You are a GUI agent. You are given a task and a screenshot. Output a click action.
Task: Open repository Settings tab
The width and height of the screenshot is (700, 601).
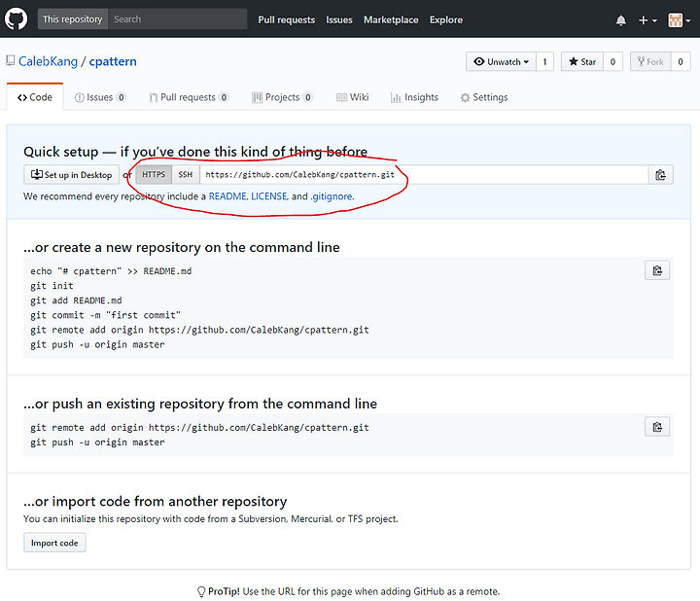484,97
